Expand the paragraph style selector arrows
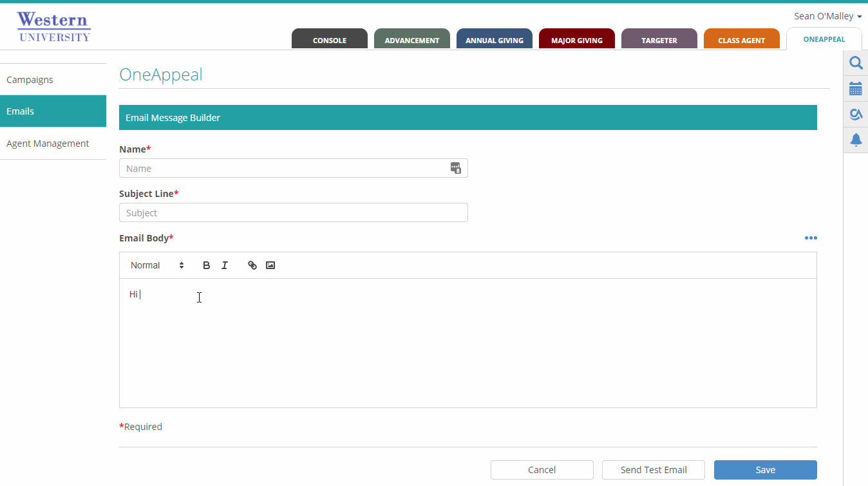Viewport: 868px width, 486px height. (x=181, y=265)
